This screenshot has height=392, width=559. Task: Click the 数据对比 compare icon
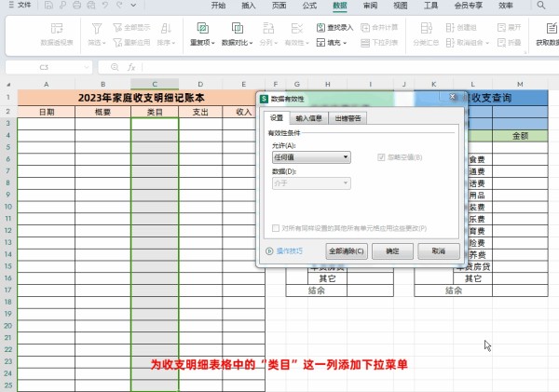pyautogui.click(x=239, y=28)
